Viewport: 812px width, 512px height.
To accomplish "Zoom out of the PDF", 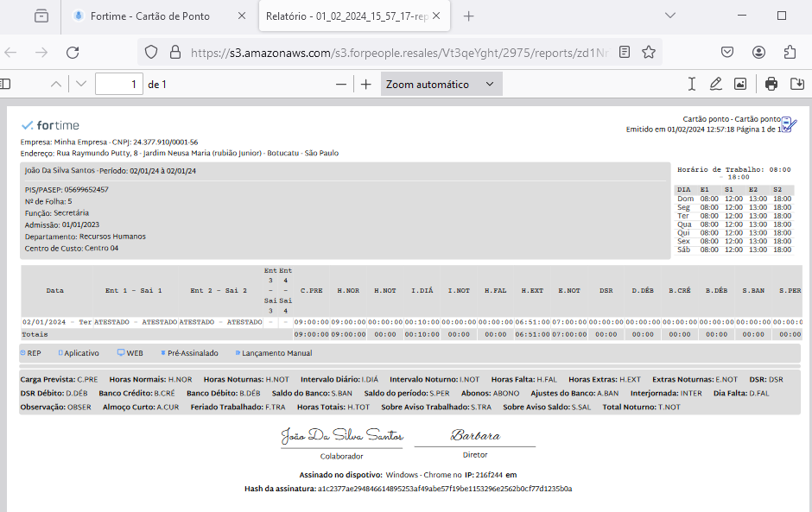I will 340,85.
